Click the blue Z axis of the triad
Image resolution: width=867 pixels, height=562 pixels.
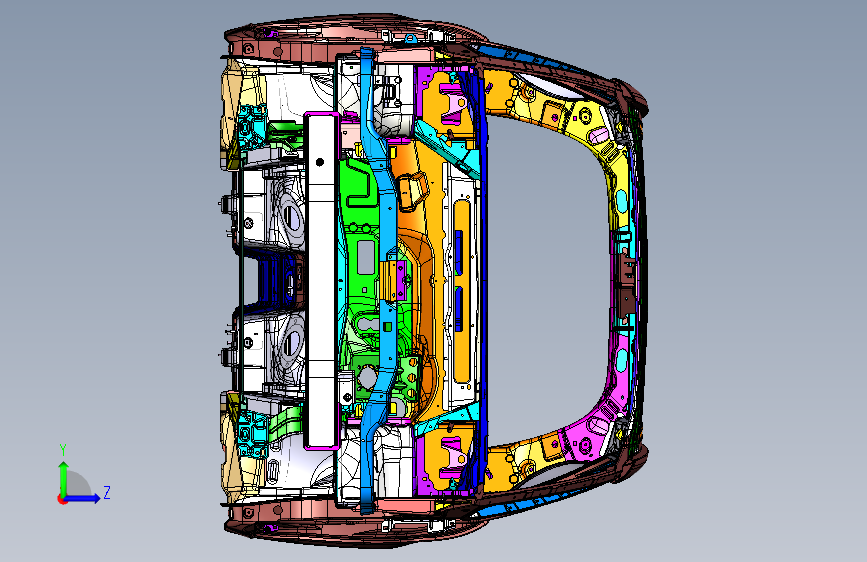83,498
